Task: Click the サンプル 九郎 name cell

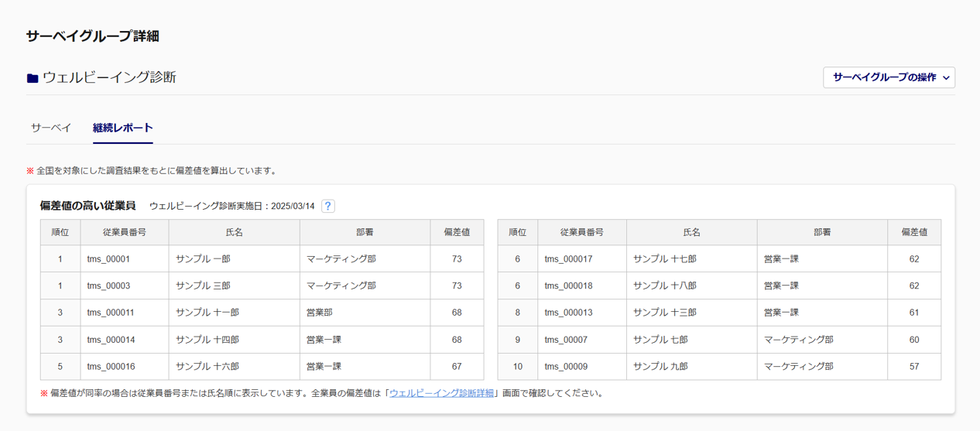Action: tap(660, 367)
